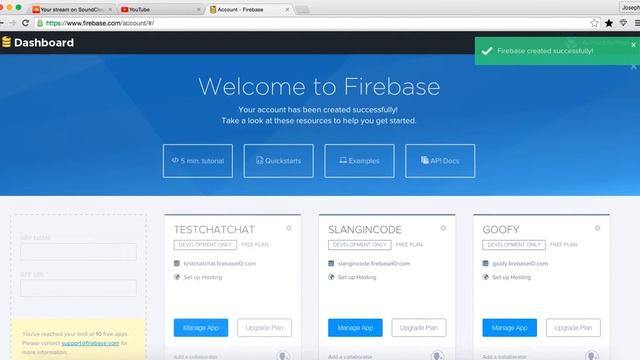
Task: Click DEVELOPMENT ONLY badge on TESTCHATCHAT
Action: [x=205, y=244]
